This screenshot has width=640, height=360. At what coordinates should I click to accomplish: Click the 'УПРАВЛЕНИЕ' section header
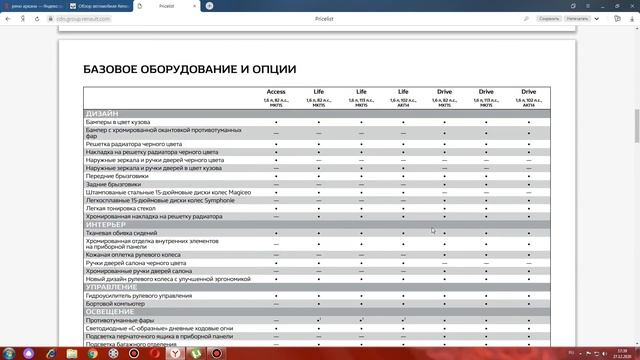point(317,287)
